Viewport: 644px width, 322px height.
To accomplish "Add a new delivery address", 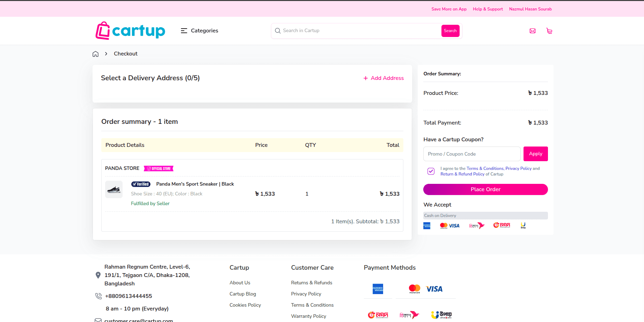I will (x=383, y=78).
